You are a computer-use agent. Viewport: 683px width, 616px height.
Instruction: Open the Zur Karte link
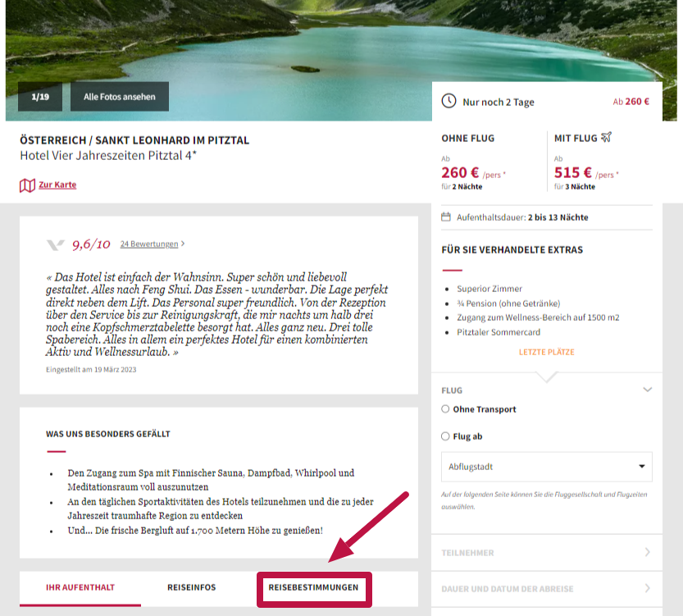pos(57,185)
